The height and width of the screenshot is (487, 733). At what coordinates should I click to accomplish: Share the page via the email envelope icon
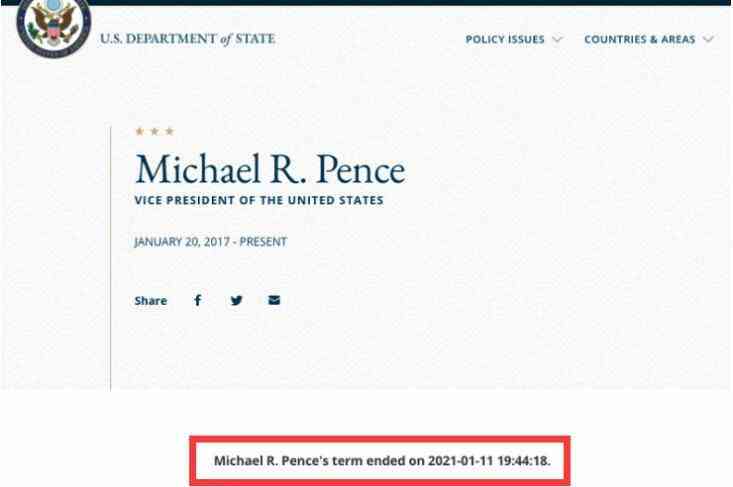(x=274, y=300)
